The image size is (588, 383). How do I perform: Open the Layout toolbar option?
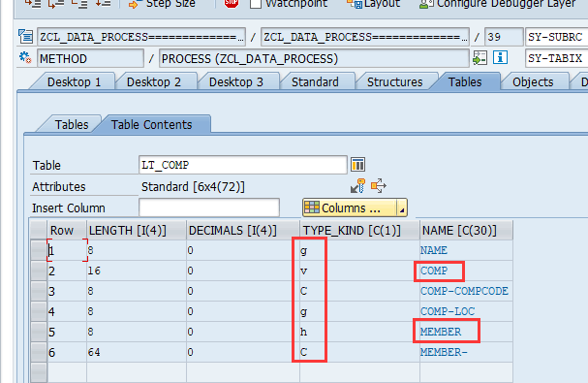(374, 4)
